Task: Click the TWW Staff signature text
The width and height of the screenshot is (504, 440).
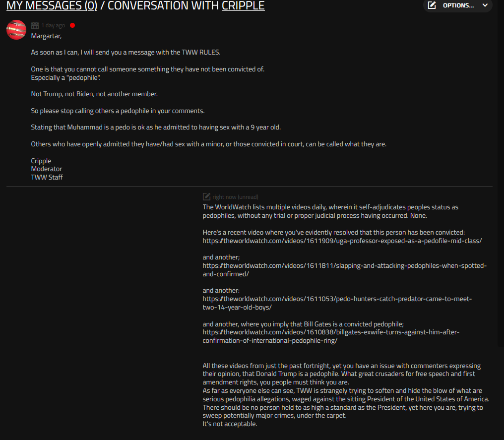Action: [47, 177]
